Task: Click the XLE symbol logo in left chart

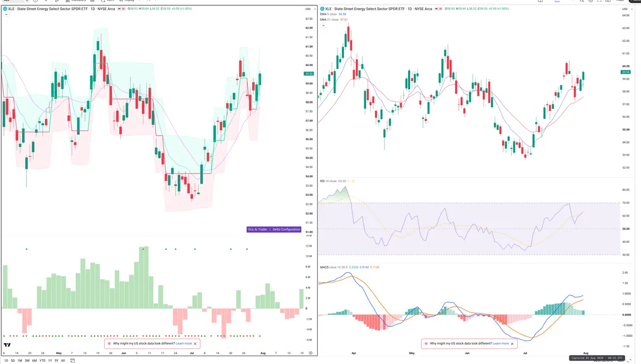Action: click(x=5, y=9)
